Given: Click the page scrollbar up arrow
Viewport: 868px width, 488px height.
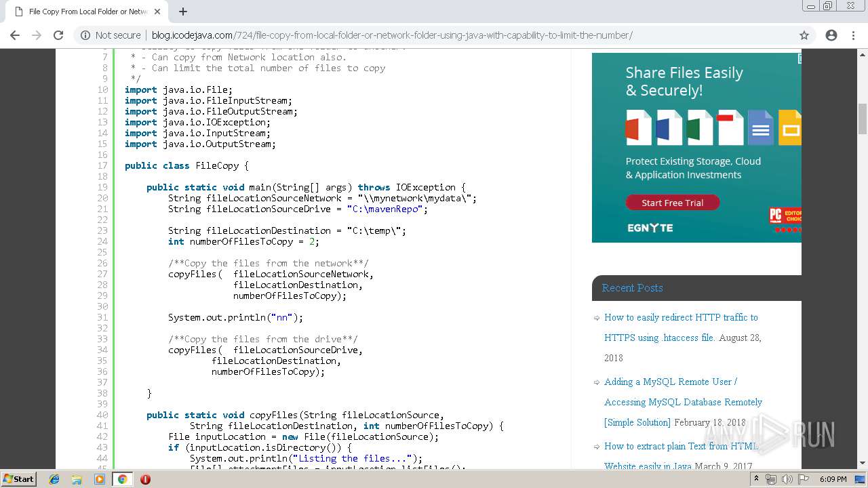Looking at the screenshot, I should (x=863, y=54).
